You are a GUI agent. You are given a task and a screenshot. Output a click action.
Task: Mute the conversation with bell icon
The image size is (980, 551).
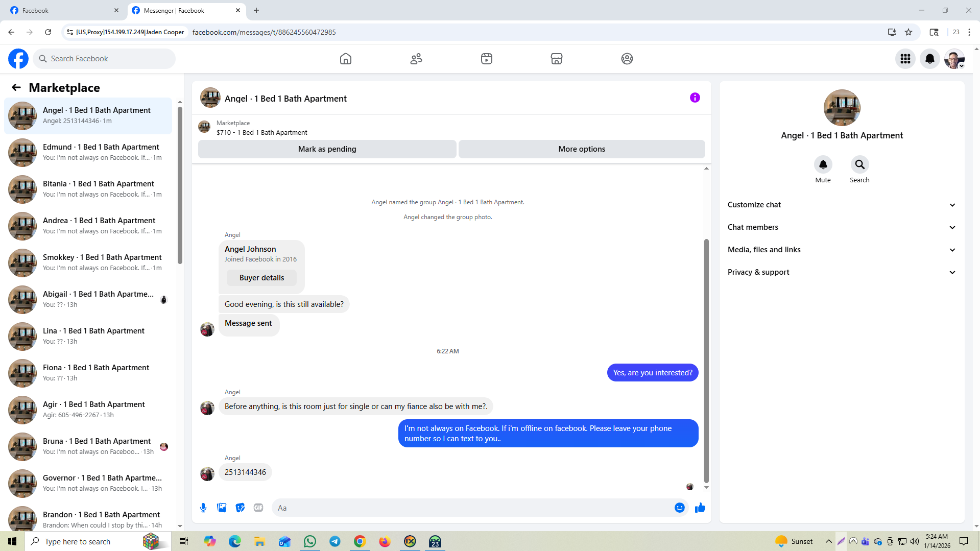[823, 164]
